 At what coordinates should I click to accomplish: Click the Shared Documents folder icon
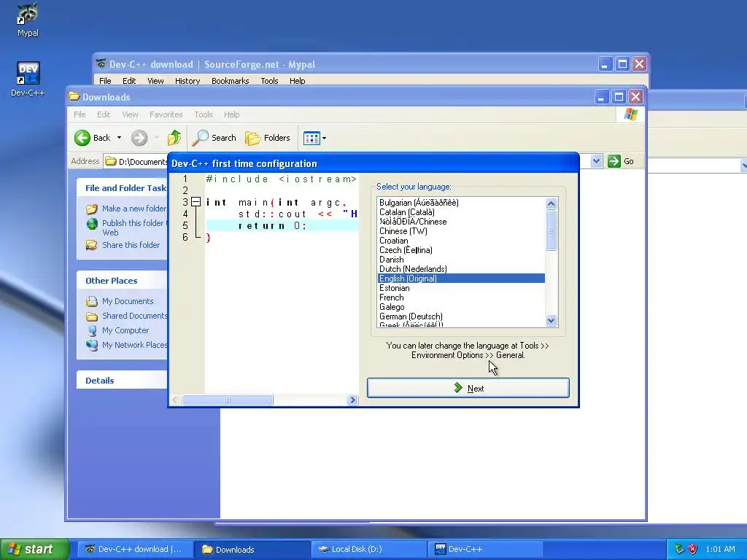coord(92,316)
